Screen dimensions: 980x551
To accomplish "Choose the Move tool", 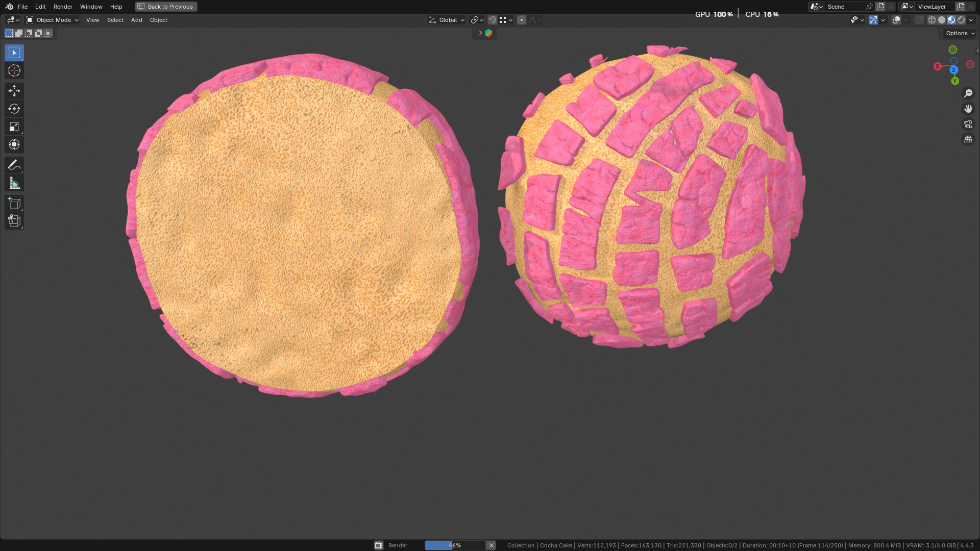I will (x=14, y=91).
